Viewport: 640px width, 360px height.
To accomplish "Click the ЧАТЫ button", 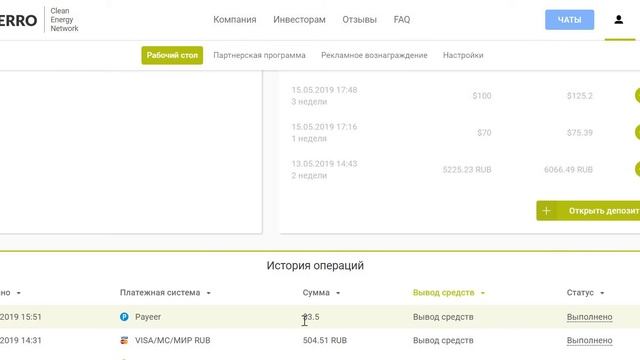I will point(569,20).
